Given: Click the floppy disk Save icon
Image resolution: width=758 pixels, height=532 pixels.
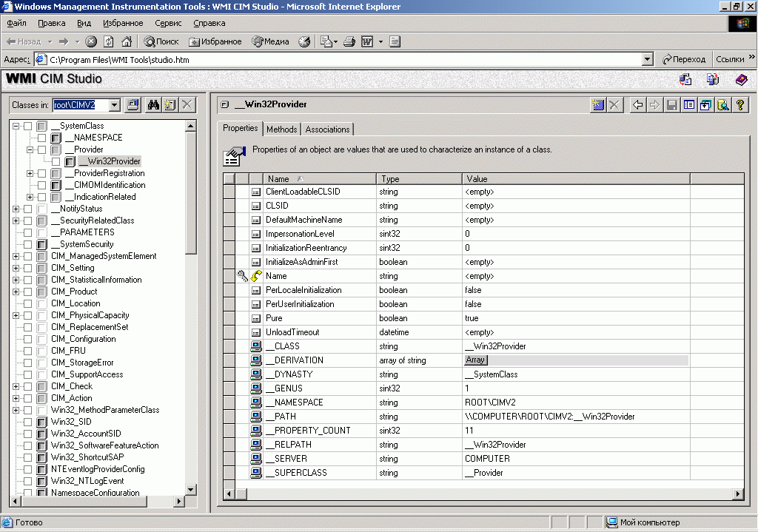Looking at the screenshot, I should click(672, 105).
